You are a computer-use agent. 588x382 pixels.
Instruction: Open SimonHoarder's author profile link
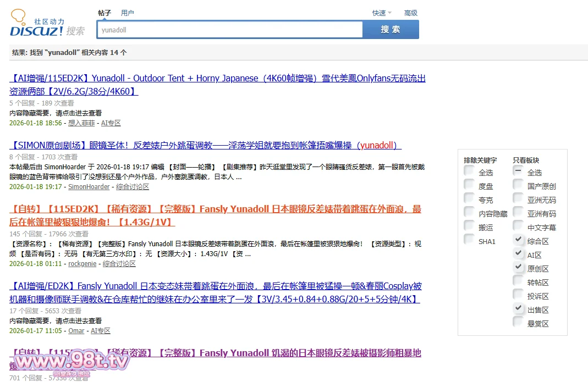point(89,187)
